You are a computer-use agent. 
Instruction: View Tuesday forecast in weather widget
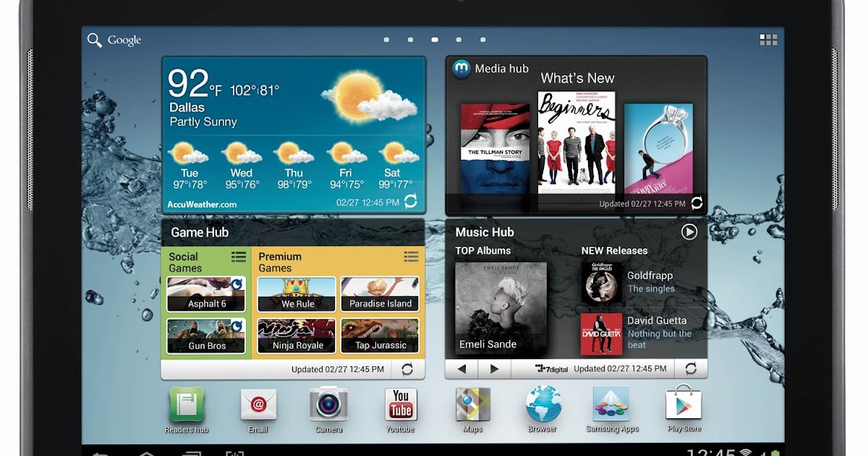[x=190, y=166]
